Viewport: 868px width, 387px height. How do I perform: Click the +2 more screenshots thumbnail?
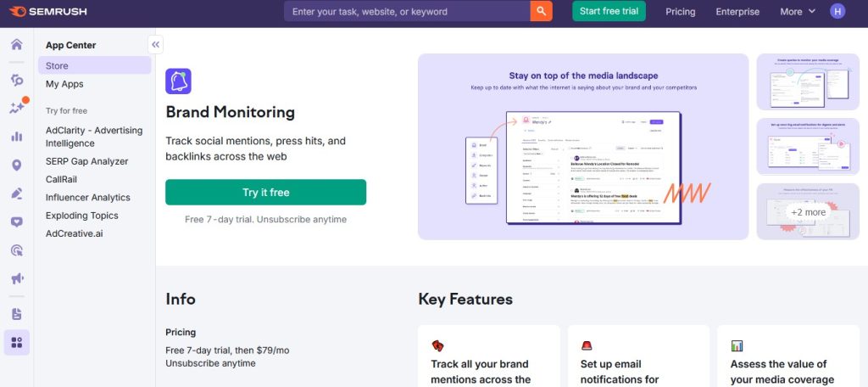coord(808,212)
